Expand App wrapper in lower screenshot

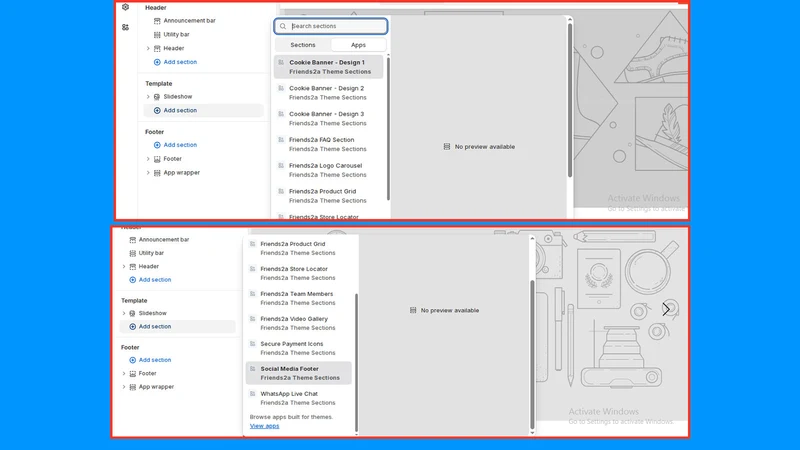(123, 387)
